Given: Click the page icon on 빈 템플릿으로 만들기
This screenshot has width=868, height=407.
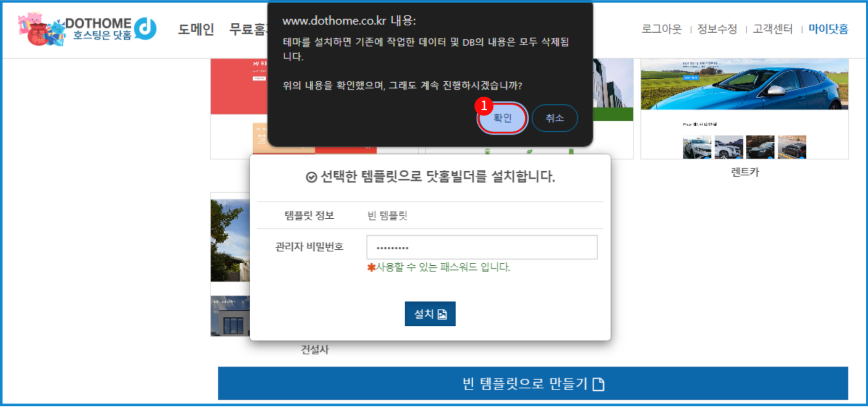Looking at the screenshot, I should click(x=598, y=384).
